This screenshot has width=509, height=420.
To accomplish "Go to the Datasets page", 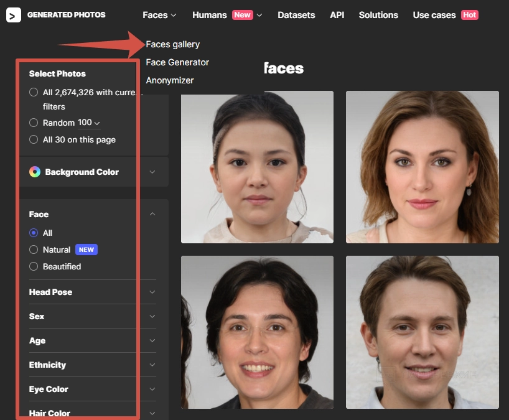I will pyautogui.click(x=296, y=15).
